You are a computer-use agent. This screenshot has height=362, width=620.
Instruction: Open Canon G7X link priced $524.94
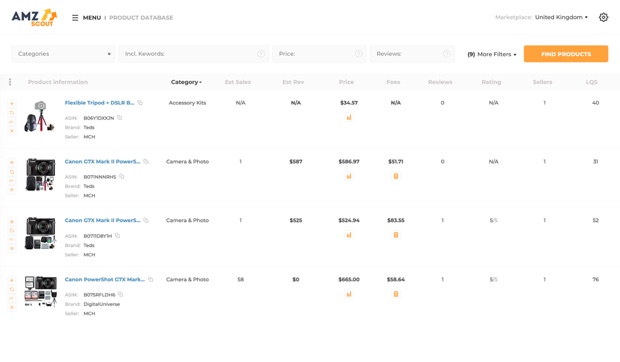click(102, 221)
